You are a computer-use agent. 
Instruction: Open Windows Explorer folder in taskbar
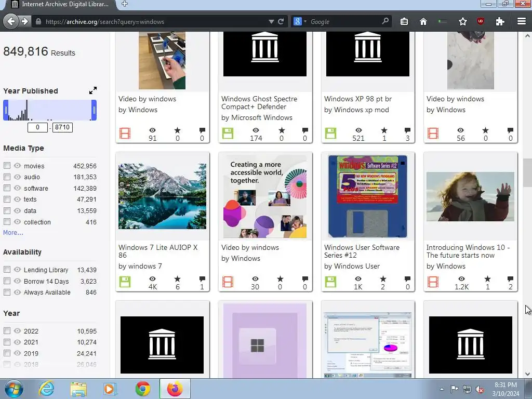coord(78,389)
